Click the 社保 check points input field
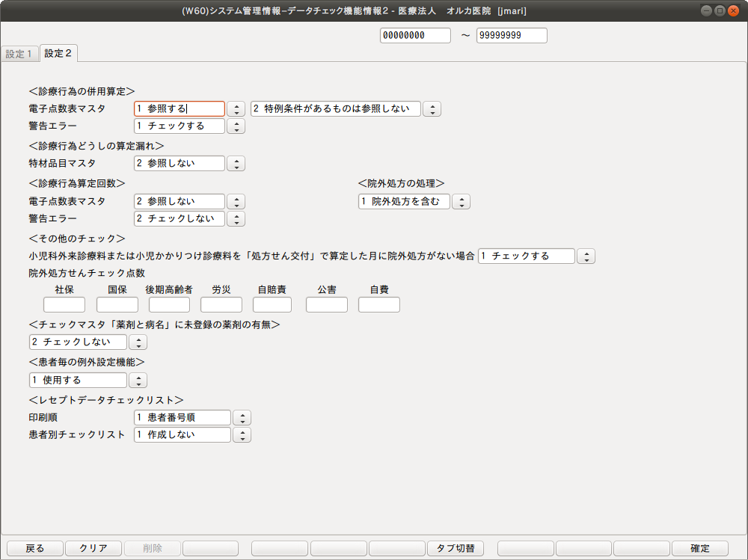 point(64,305)
